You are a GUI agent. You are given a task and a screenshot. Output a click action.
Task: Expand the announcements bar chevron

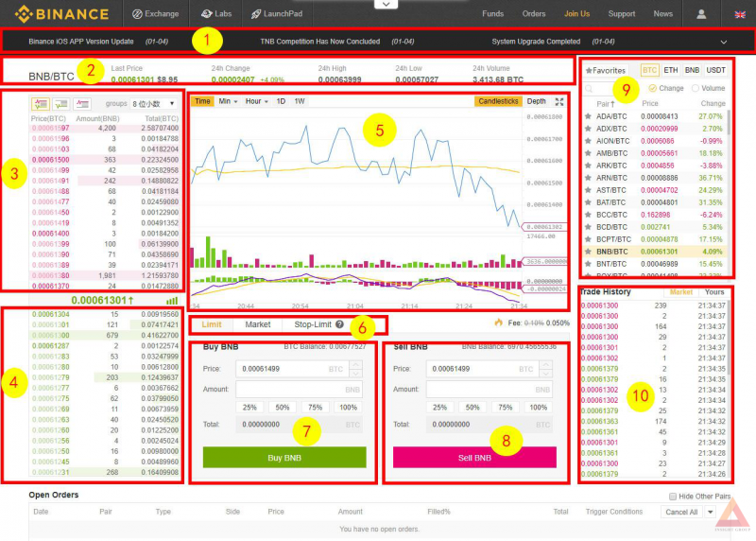[723, 42]
